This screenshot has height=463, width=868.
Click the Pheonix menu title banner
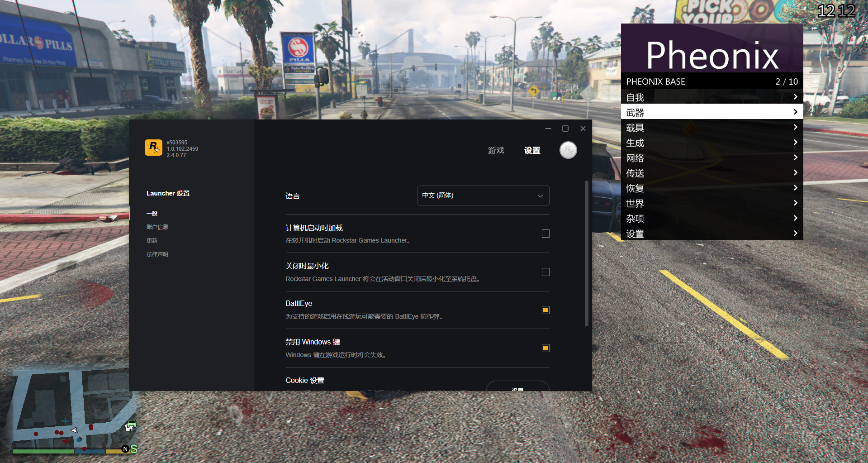click(712, 48)
